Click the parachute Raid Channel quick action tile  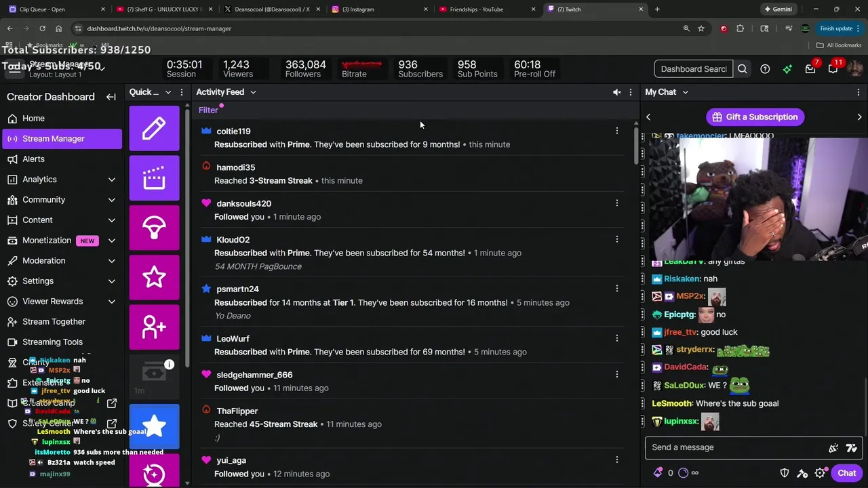pyautogui.click(x=154, y=227)
